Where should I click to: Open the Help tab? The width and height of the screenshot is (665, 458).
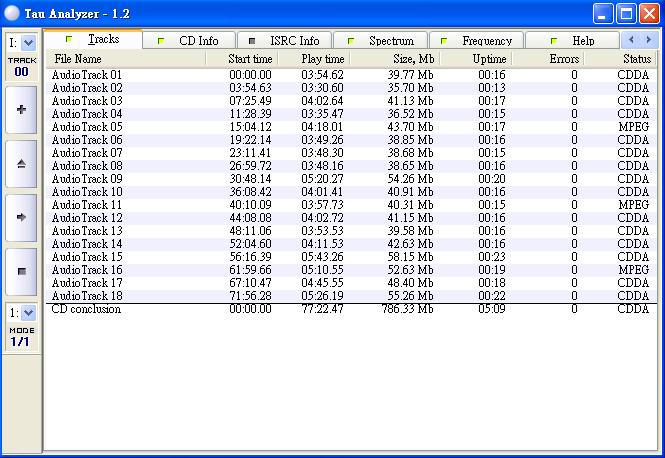[x=573, y=41]
